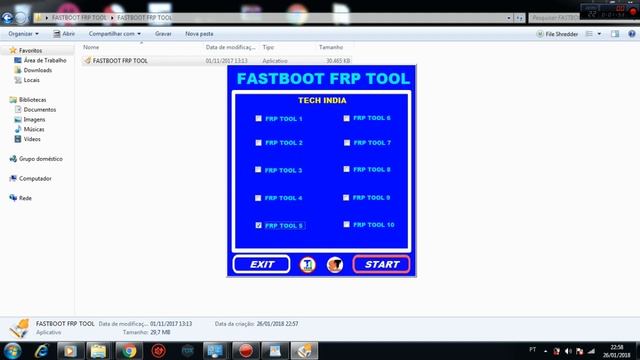This screenshot has width=640, height=360.
Task: Open the Explorer help icon
Action: pos(632,34)
